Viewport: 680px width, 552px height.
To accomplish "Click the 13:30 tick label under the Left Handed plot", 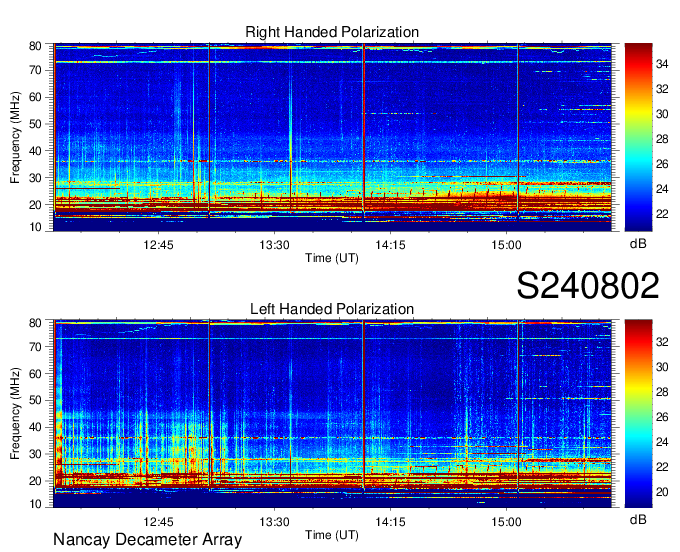I will (x=275, y=522).
